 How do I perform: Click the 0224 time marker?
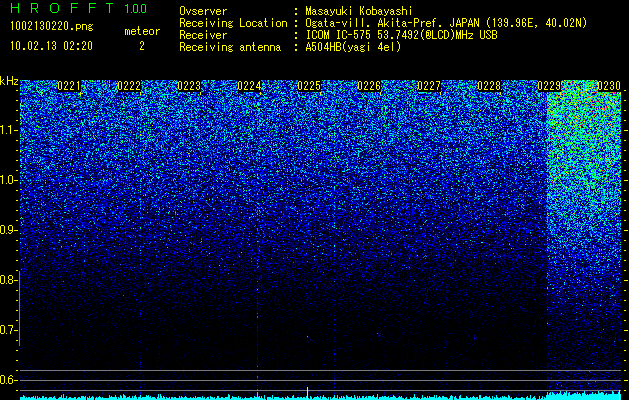(x=249, y=86)
